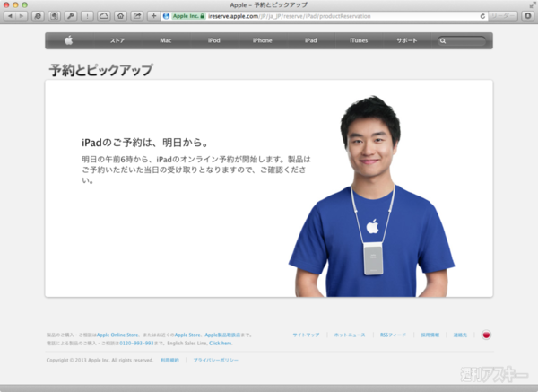
Task: Minimize the window with the yellow button
Action: 15,4
